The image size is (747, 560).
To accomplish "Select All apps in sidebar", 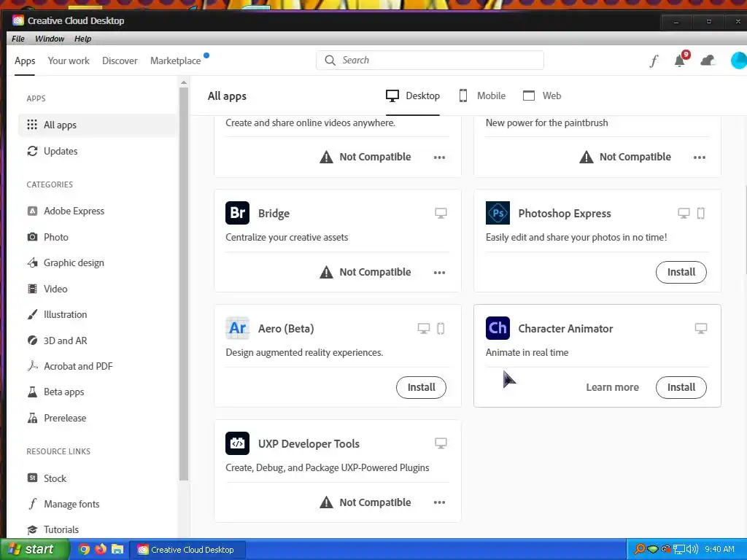I will coord(98,125).
